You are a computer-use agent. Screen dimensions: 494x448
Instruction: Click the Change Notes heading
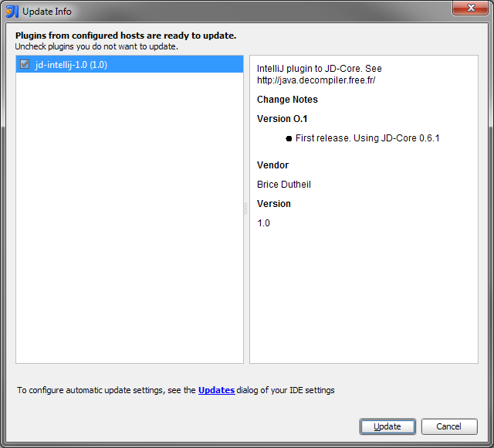(x=287, y=100)
